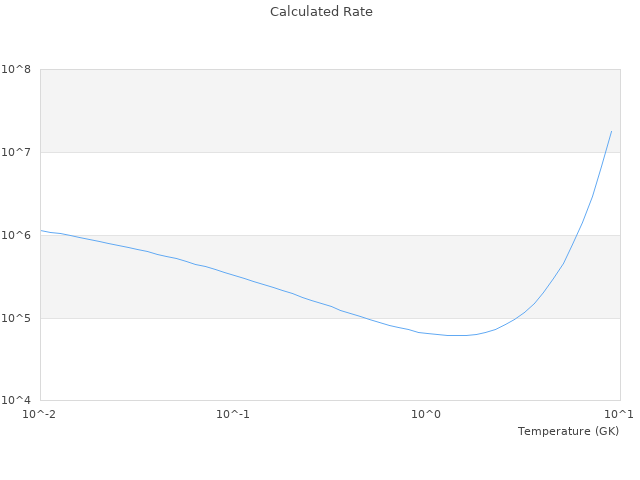Click the 10^6 y-axis tick label
The image size is (640, 480).
[16, 235]
